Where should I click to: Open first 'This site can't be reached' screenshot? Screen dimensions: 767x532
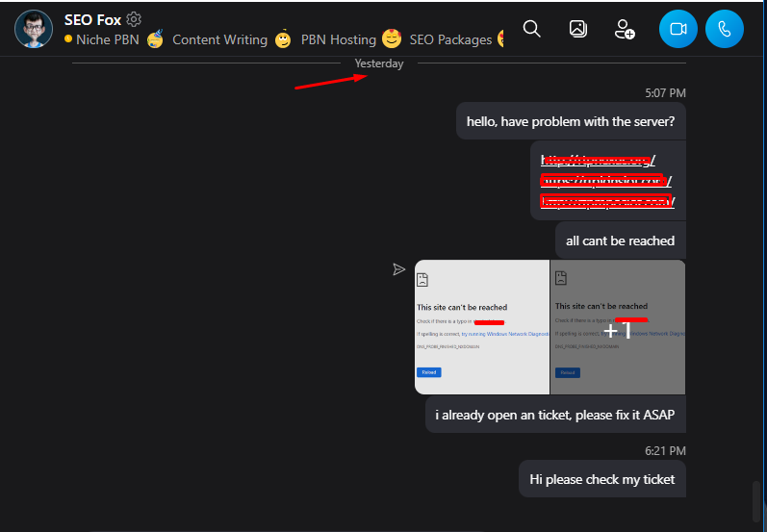(482, 327)
